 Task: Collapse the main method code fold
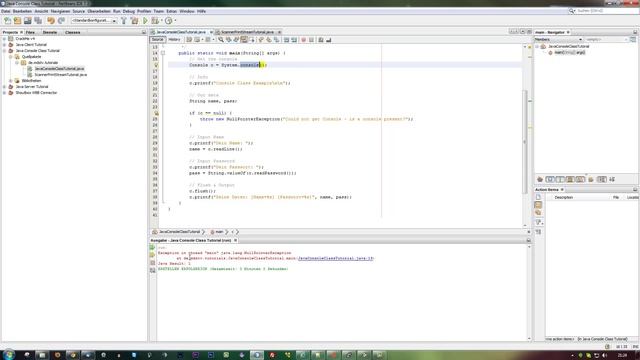163,53
